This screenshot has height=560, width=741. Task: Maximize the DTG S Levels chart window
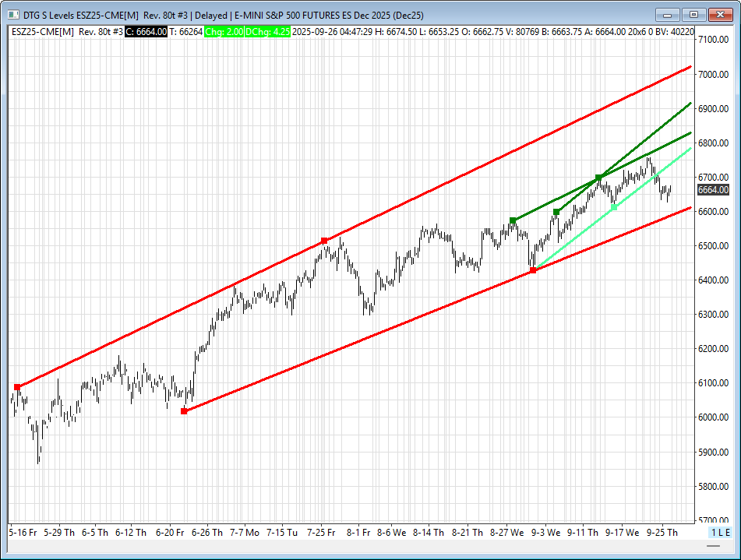[693, 15]
